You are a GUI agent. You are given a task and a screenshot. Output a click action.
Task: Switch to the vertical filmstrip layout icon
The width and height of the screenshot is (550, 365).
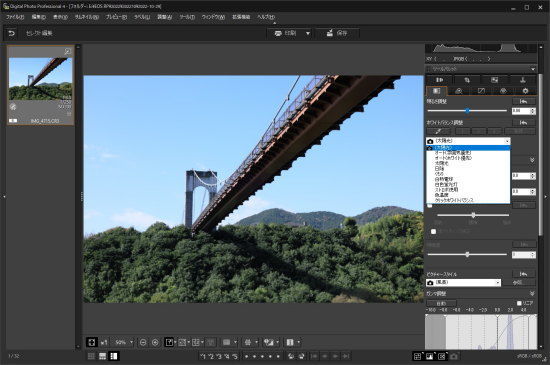point(114,356)
